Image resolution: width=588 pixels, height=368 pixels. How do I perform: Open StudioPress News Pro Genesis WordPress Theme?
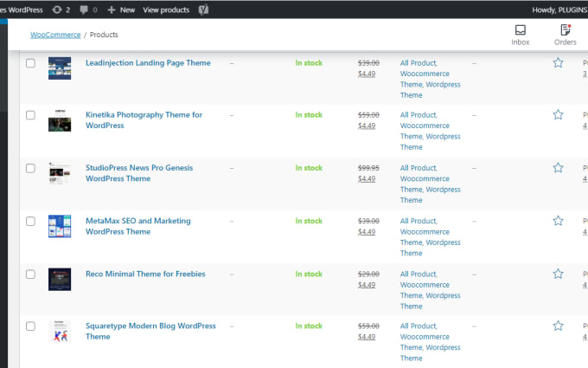(139, 173)
